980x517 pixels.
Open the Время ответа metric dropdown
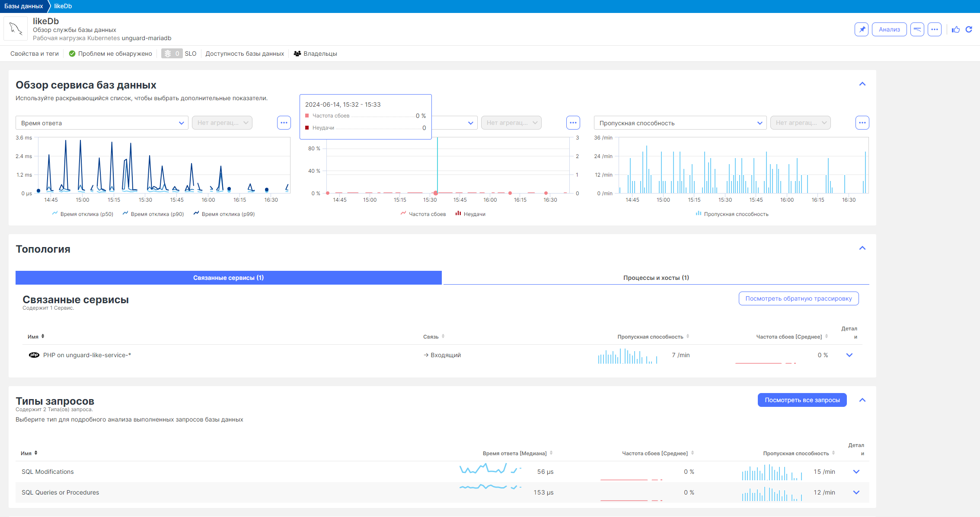pos(102,123)
